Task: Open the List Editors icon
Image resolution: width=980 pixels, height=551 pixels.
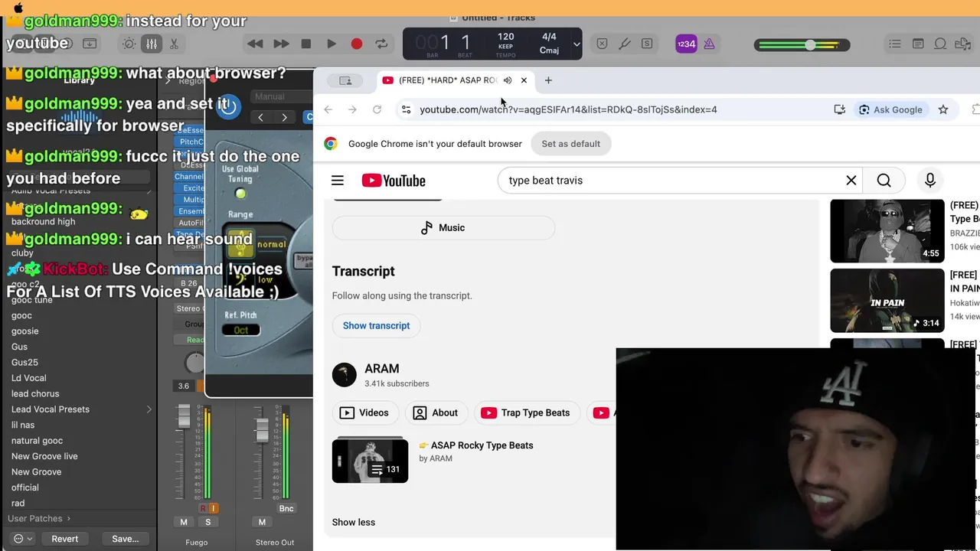Action: click(x=894, y=44)
